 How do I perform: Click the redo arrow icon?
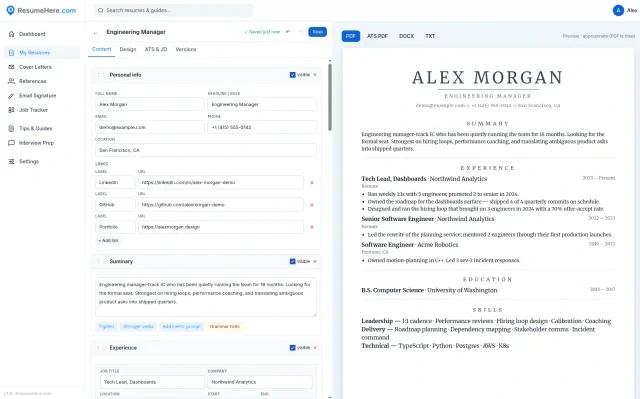(x=300, y=32)
